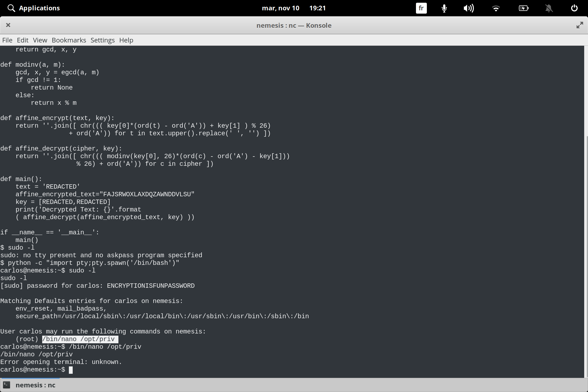Screen dimensions: 588x392
Task: Open the Wi-Fi status icon
Action: coord(496,8)
